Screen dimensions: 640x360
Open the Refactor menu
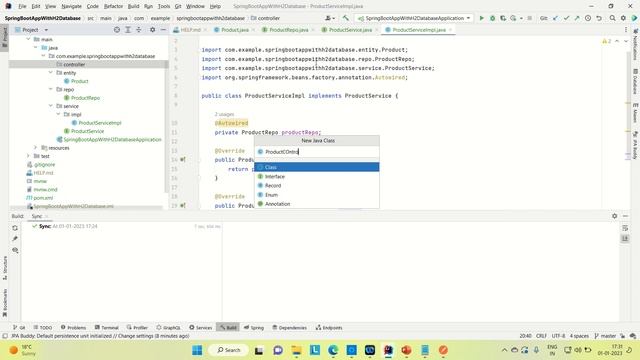click(x=113, y=6)
